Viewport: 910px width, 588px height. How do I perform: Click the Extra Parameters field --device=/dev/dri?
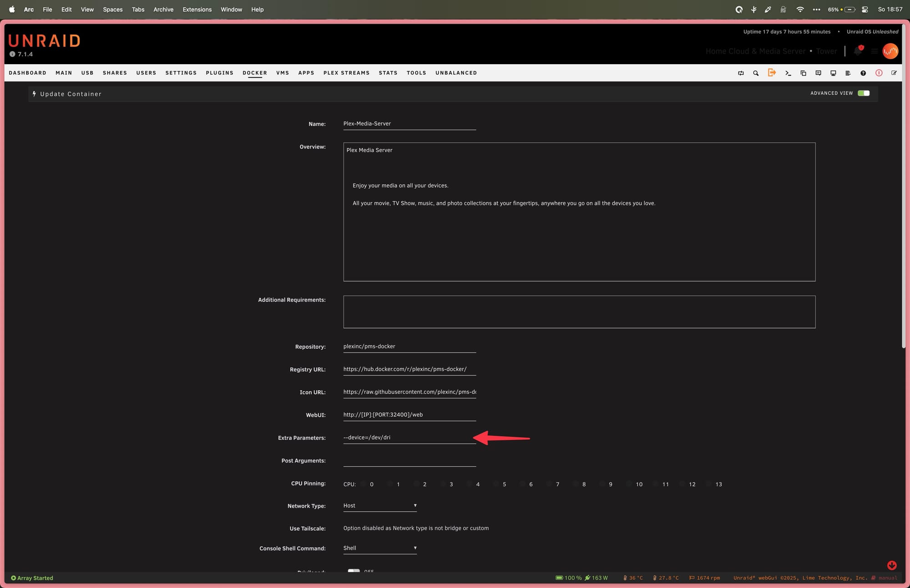pyautogui.click(x=409, y=437)
